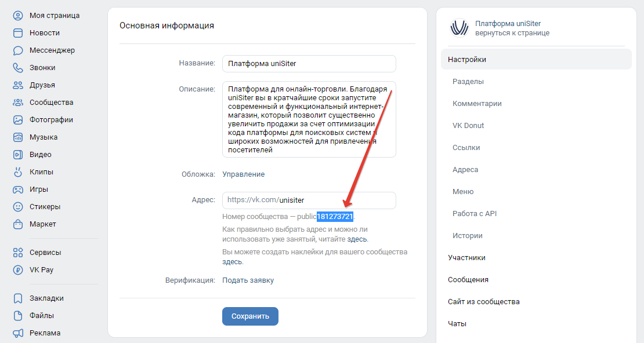Open the Games controller icon

(x=19, y=189)
